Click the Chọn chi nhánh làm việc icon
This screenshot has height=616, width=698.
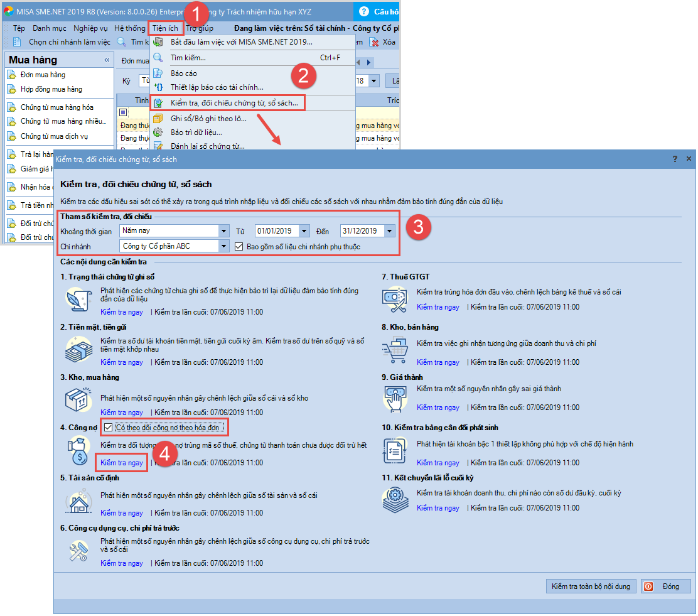pyautogui.click(x=17, y=42)
